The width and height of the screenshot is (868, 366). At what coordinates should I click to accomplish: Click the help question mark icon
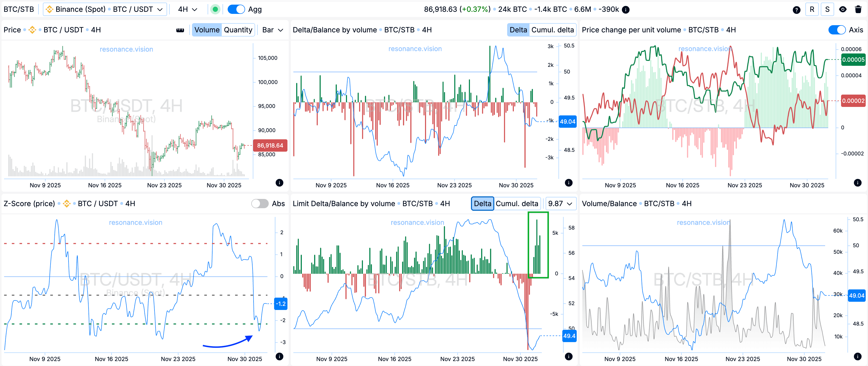796,10
